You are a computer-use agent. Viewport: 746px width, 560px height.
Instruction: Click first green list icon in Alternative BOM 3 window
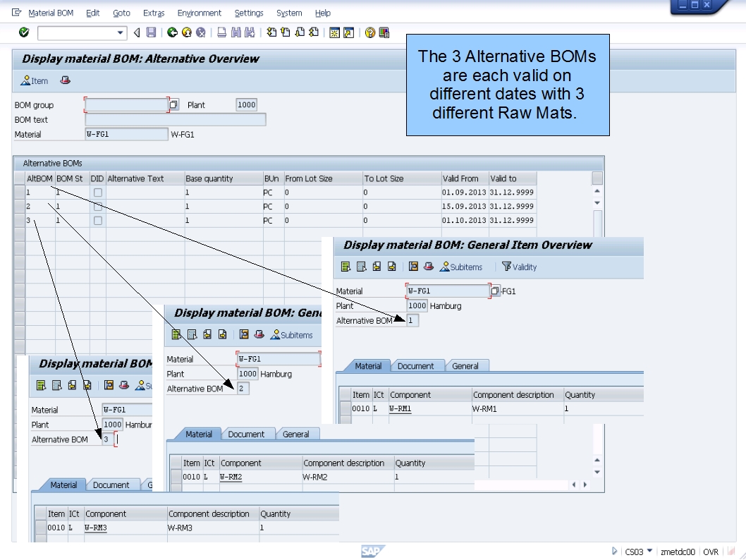click(41, 385)
